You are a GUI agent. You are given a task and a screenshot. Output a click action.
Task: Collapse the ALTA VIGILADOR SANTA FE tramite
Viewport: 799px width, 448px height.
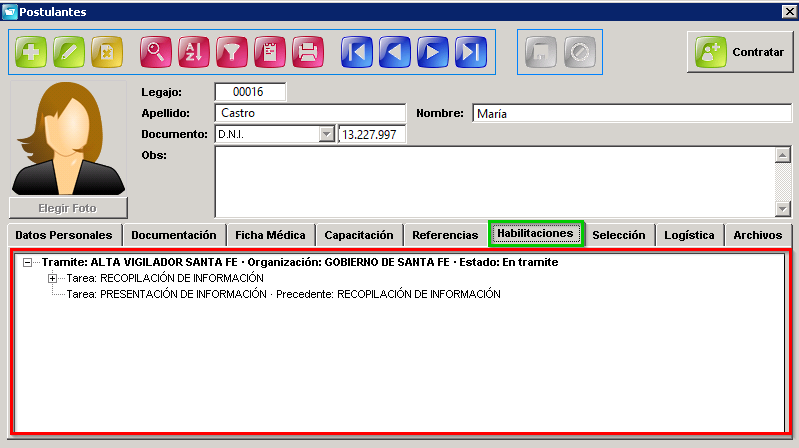coord(28,262)
